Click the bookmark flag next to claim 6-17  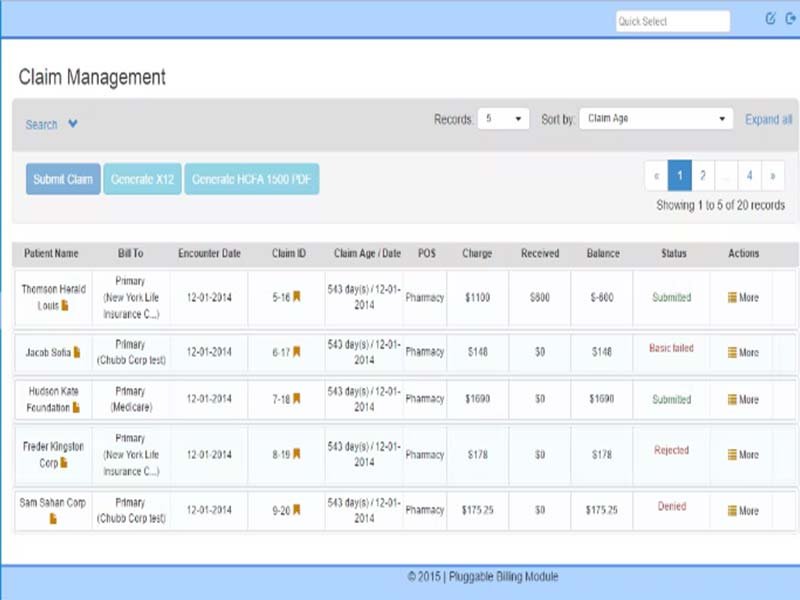point(296,352)
